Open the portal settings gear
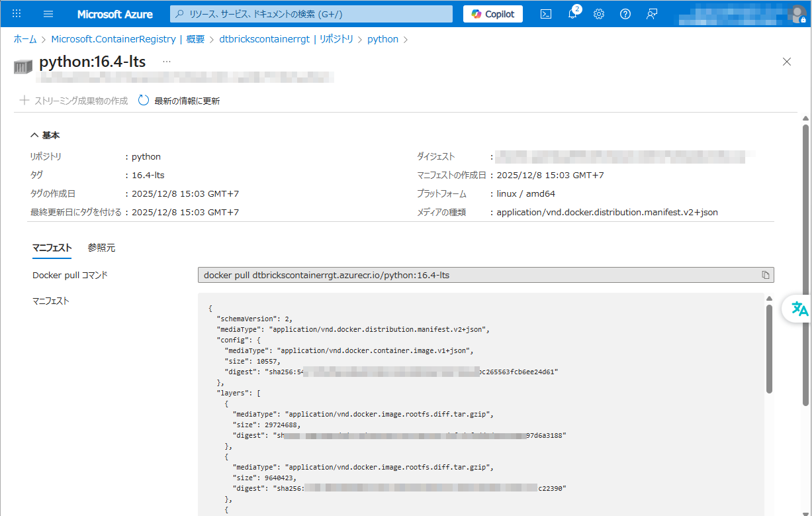This screenshot has height=516, width=812. [x=599, y=14]
